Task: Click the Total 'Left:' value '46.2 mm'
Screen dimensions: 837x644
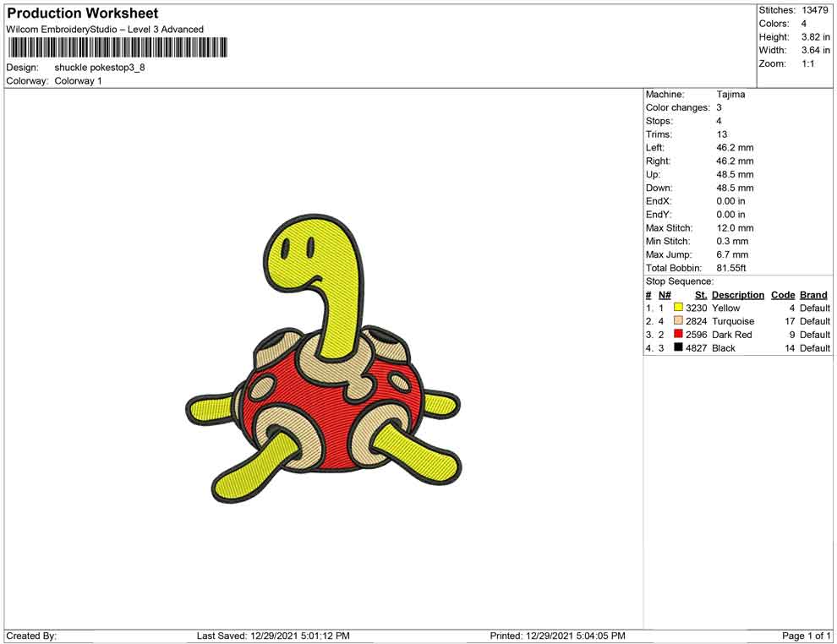Action: [x=735, y=148]
